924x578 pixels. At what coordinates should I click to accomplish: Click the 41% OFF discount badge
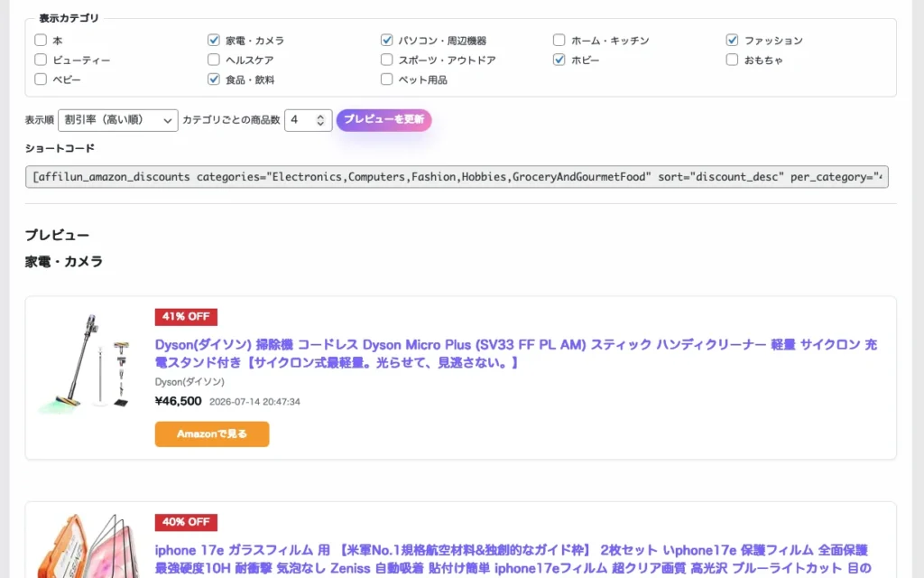pyautogui.click(x=186, y=317)
